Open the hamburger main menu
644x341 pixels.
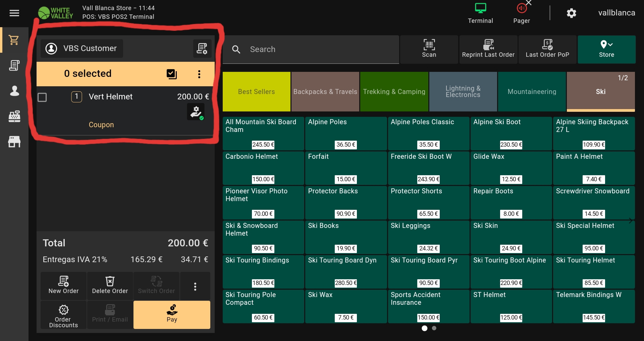(x=14, y=13)
